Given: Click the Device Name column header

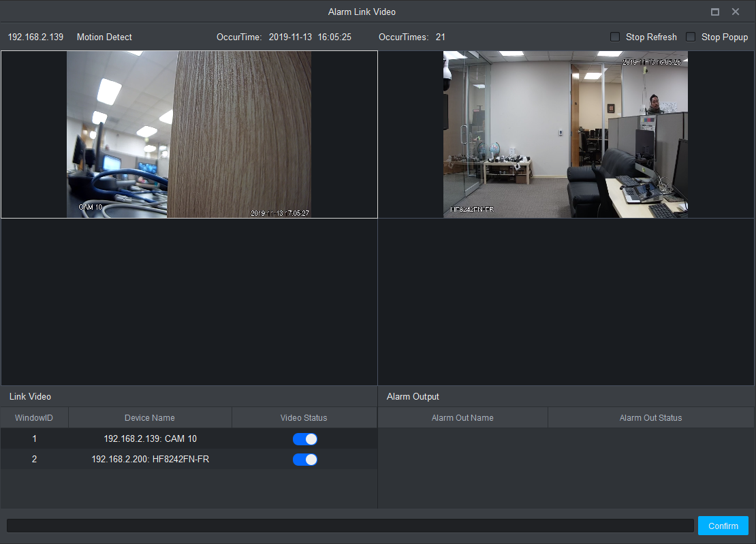Looking at the screenshot, I should point(150,418).
